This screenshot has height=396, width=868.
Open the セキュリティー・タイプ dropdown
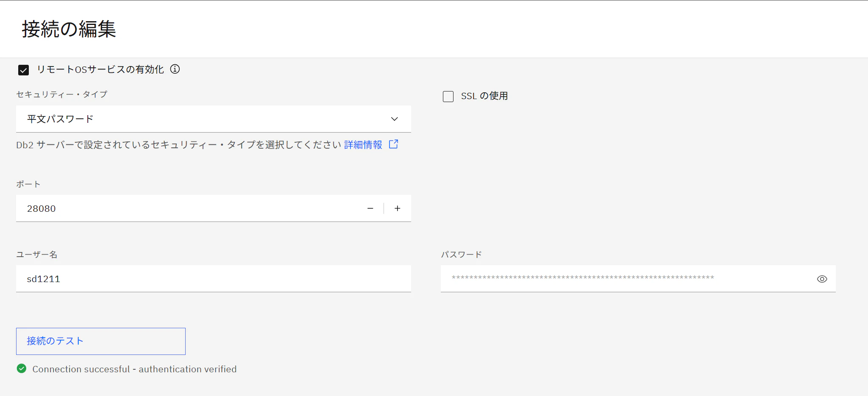(214, 119)
